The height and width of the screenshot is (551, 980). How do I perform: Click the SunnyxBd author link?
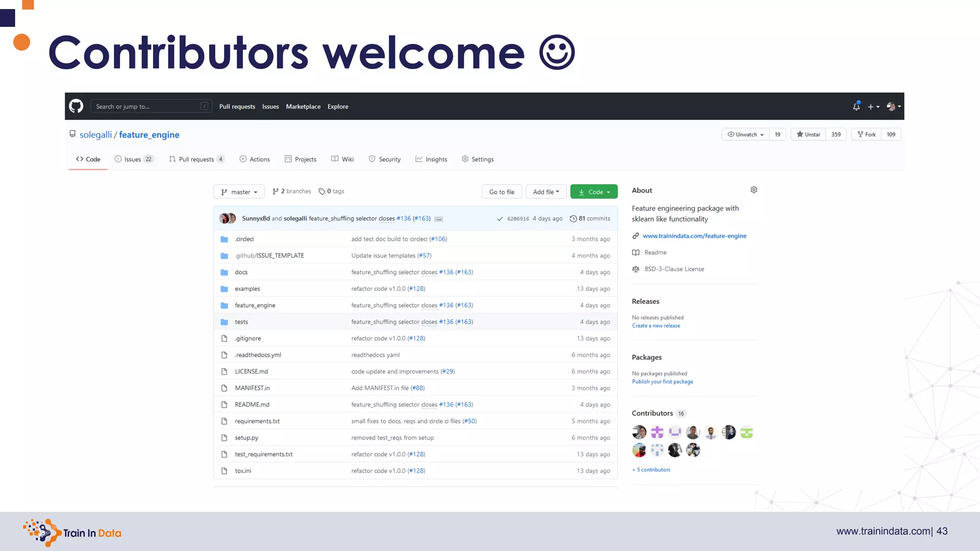pyautogui.click(x=256, y=219)
